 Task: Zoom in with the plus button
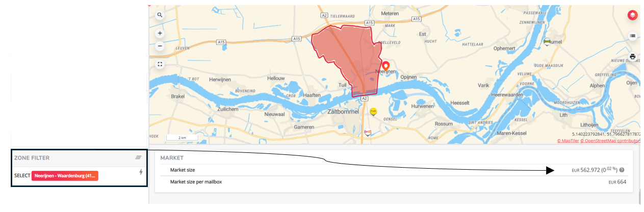point(160,34)
